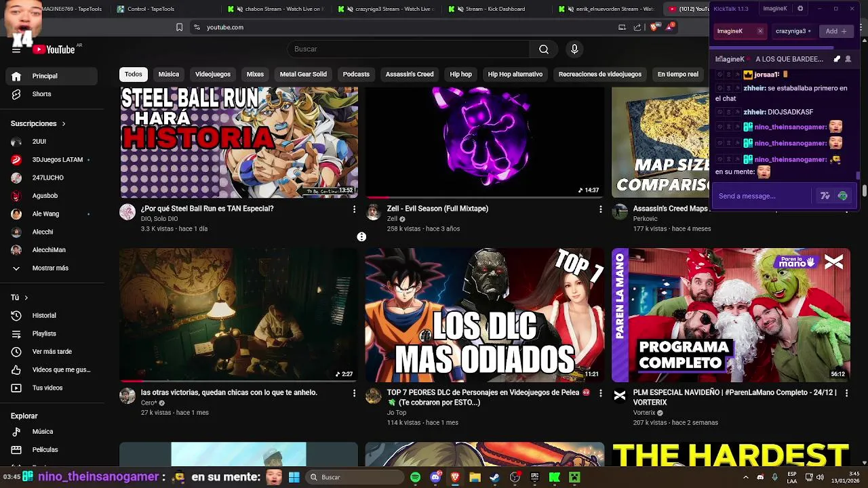Click the search magnifier button

pyautogui.click(x=544, y=49)
